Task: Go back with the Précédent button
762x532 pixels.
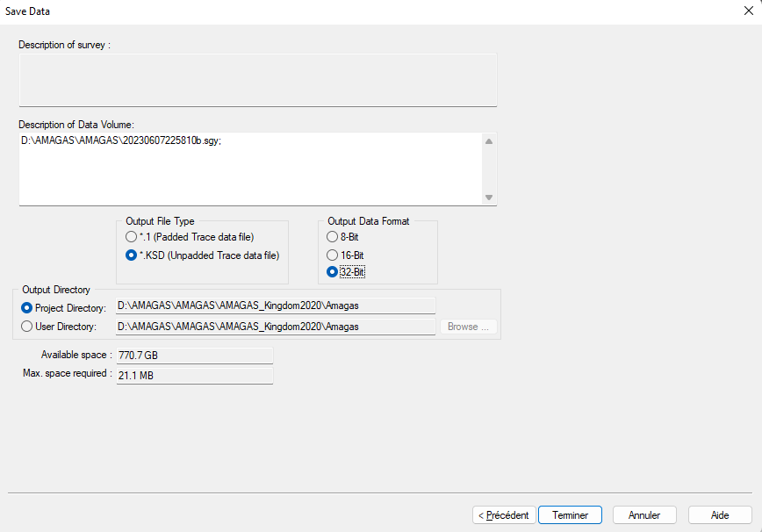Action: tap(503, 515)
